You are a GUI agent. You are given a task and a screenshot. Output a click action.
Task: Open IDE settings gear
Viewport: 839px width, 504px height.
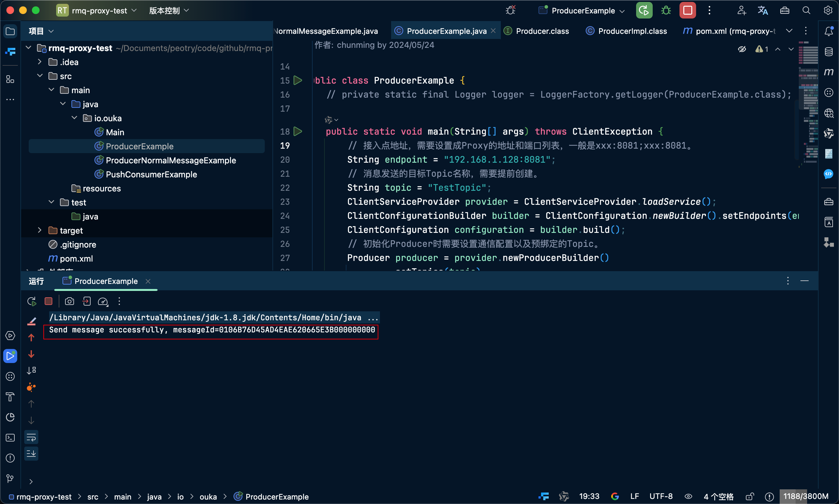click(x=828, y=11)
